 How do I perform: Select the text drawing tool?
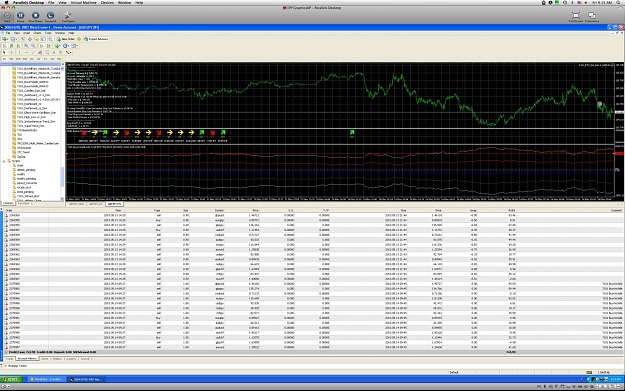tap(54, 53)
